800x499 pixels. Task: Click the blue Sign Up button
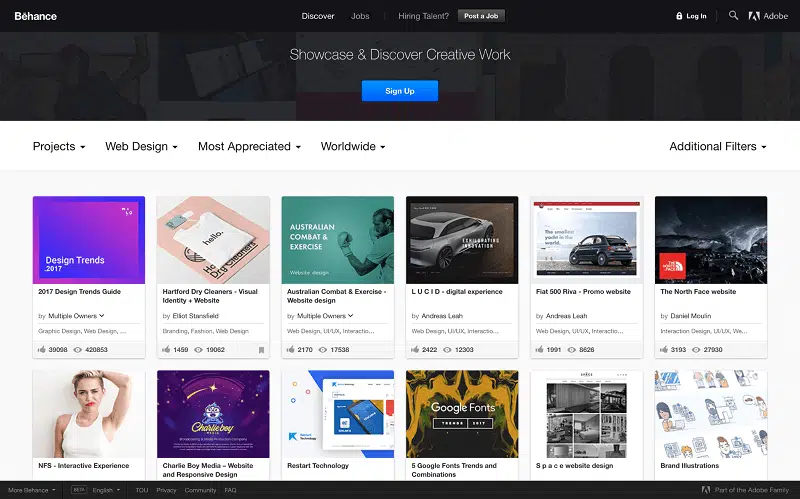[399, 91]
